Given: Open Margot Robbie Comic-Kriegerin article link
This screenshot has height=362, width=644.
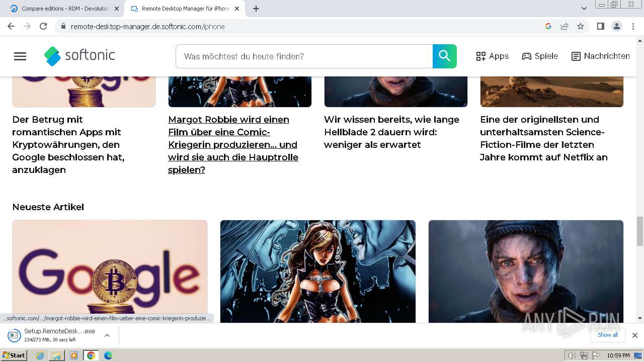Looking at the screenshot, I should click(233, 145).
